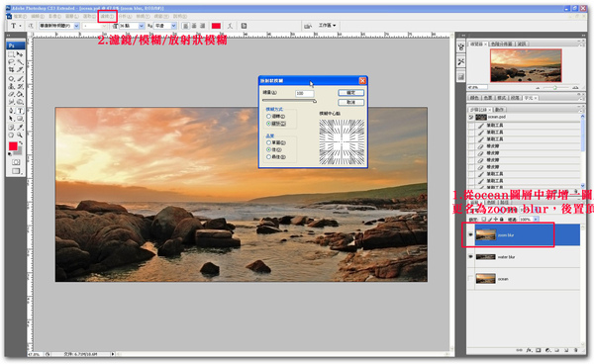The width and height of the screenshot is (594, 364).
Task: Open the 濾鏡 (Filter) menu
Action: (107, 16)
